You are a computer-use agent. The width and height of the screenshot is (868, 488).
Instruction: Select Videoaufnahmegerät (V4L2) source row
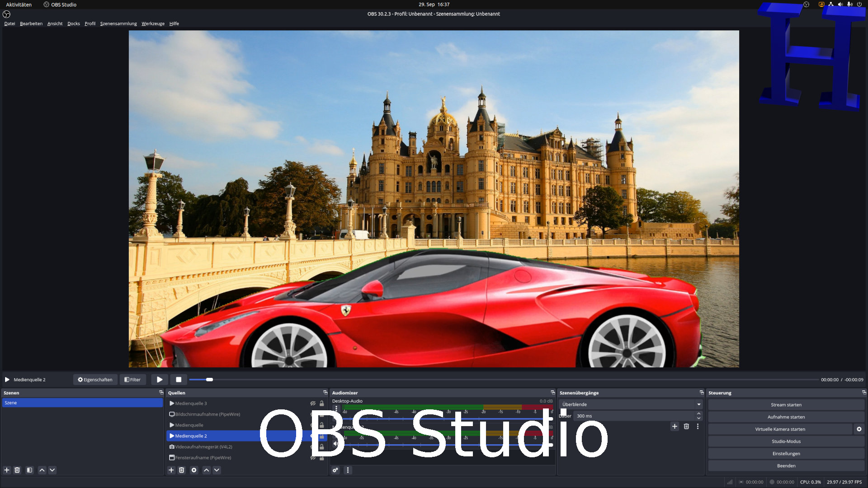click(247, 447)
